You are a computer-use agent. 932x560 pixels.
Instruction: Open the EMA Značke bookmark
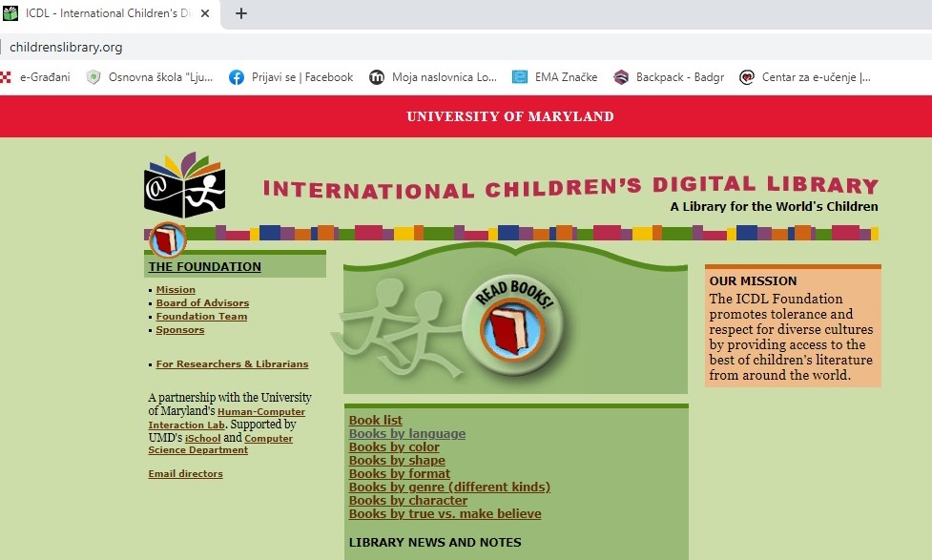click(x=554, y=77)
